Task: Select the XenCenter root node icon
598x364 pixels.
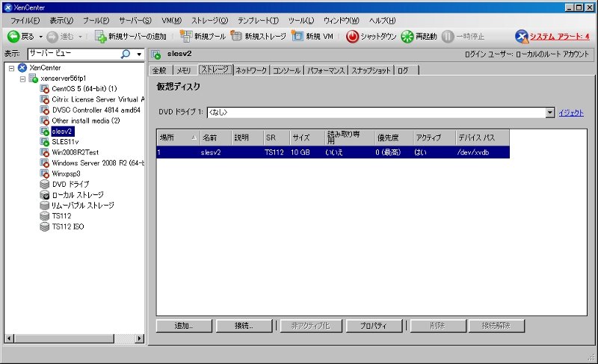Action: 22,68
